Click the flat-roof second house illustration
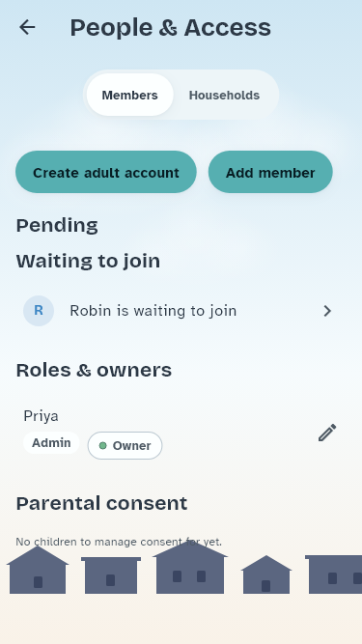This screenshot has width=362, height=644. coord(111,575)
